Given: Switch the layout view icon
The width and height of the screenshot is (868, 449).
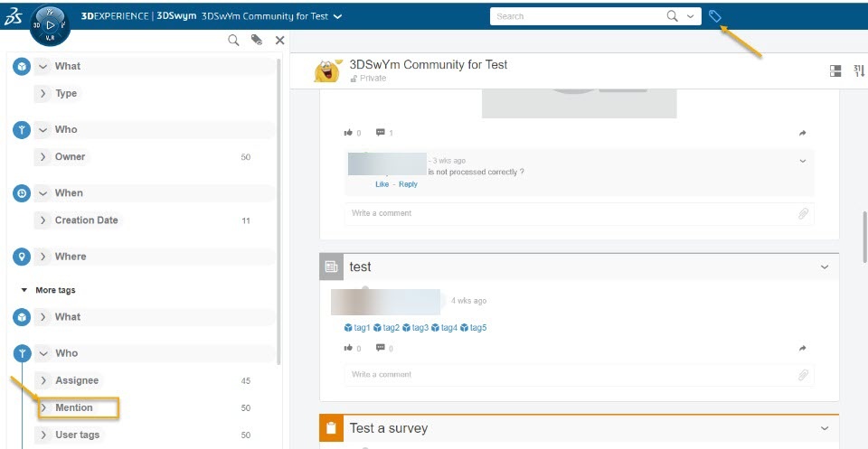Looking at the screenshot, I should point(835,70).
